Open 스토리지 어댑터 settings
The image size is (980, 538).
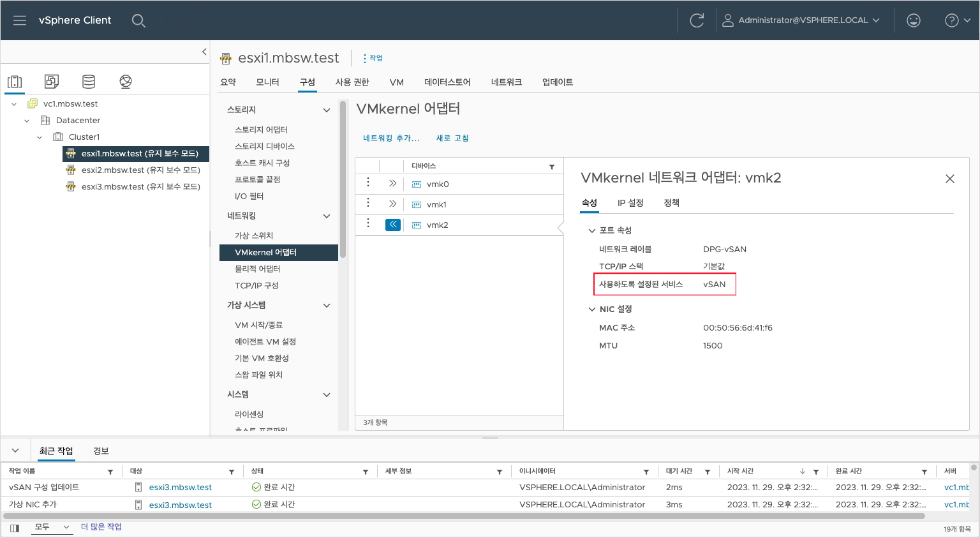coord(262,130)
